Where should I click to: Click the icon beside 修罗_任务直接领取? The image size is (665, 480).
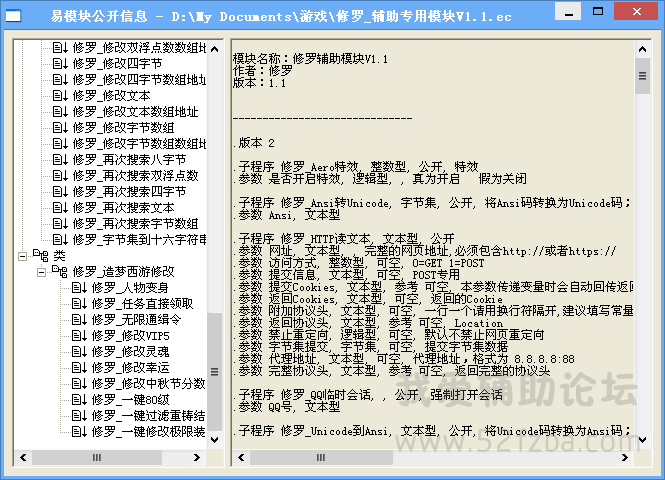pyautogui.click(x=79, y=304)
